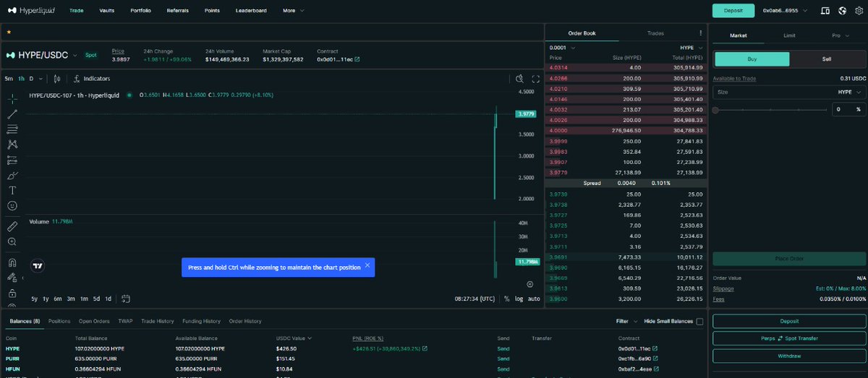This screenshot has width=868, height=378.
Task: Open the Leaderboard navigation item
Action: (250, 11)
